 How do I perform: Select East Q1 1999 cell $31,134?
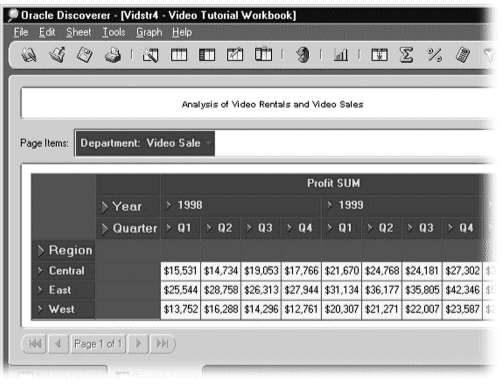(342, 290)
